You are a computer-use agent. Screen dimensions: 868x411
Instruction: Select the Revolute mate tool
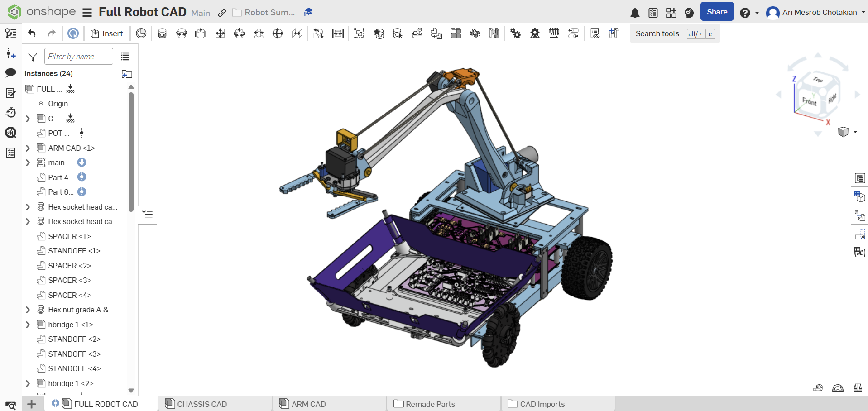(182, 33)
